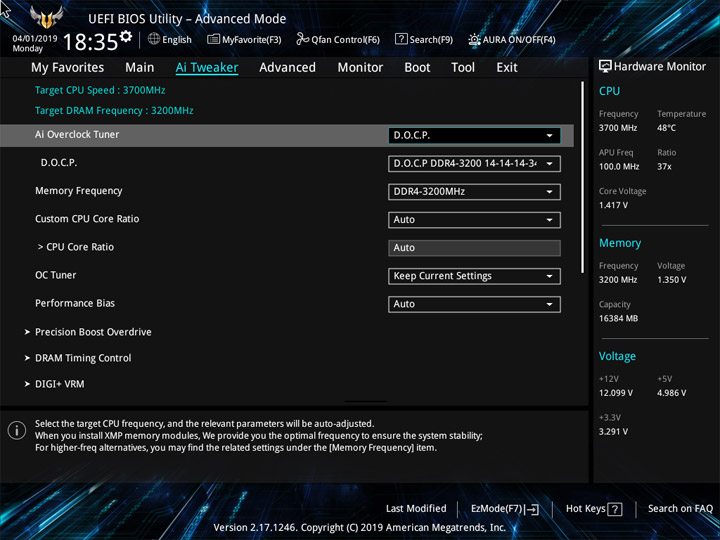Open the Tool tab
The image size is (720, 540).
(463, 68)
